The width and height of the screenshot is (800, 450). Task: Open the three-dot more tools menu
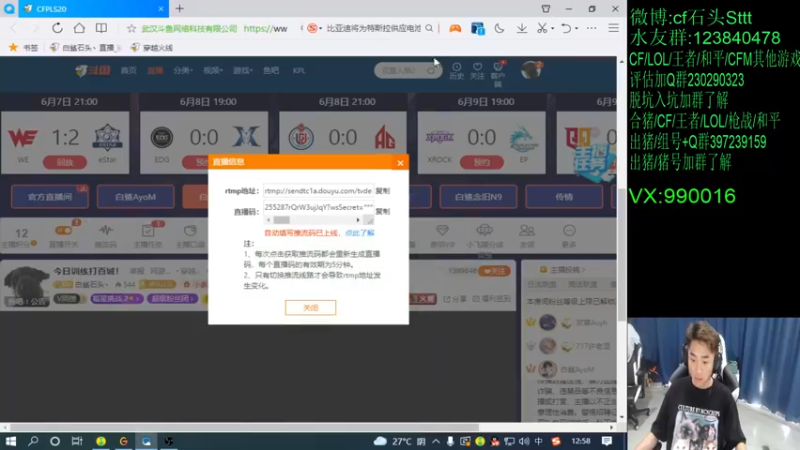click(x=591, y=29)
